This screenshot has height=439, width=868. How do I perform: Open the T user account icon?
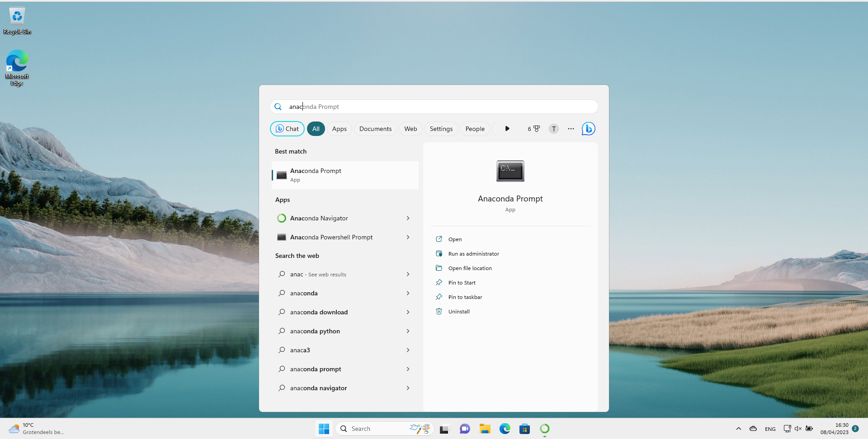(554, 129)
